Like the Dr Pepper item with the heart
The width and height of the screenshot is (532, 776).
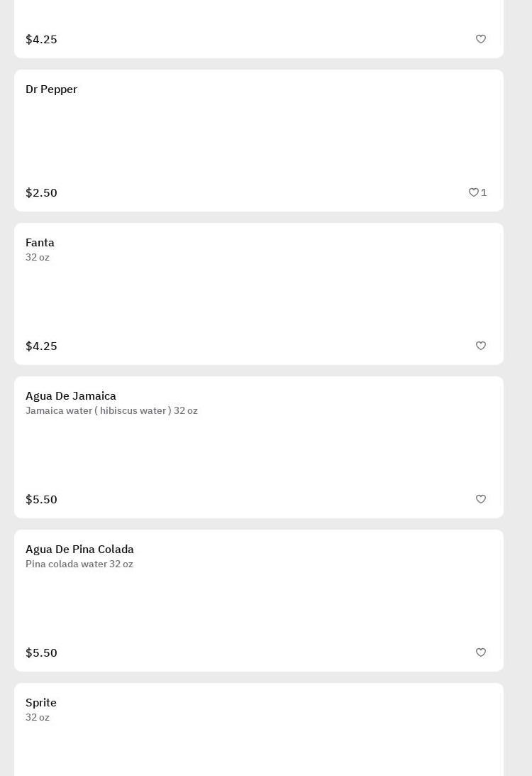[x=474, y=192]
